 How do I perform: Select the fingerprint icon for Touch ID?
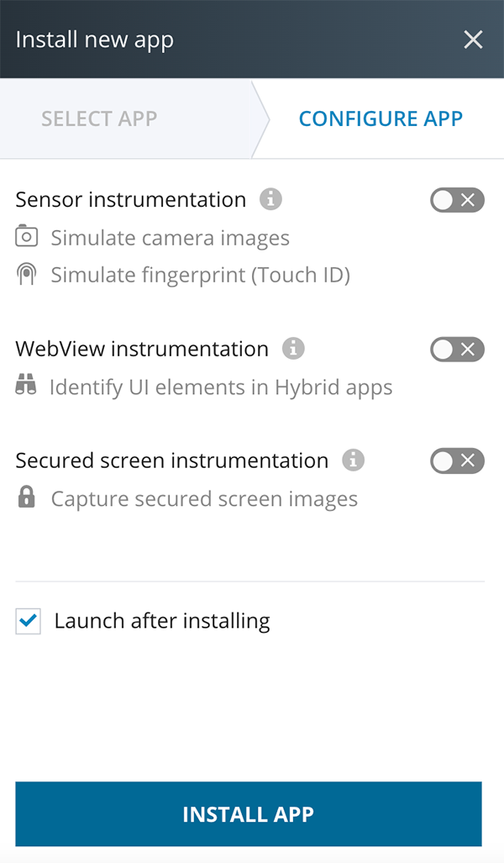point(26,275)
